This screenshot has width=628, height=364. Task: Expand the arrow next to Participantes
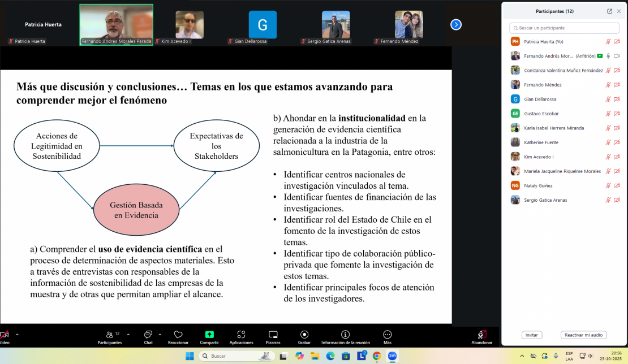point(128,334)
